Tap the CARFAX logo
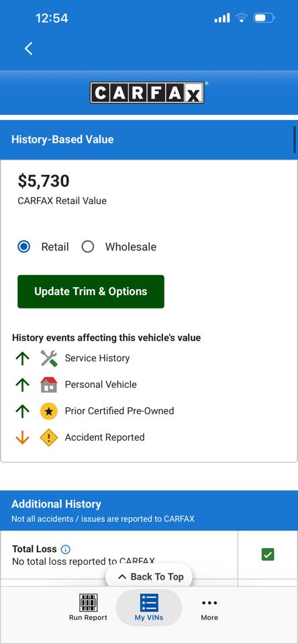This screenshot has width=298, height=644. tap(147, 93)
